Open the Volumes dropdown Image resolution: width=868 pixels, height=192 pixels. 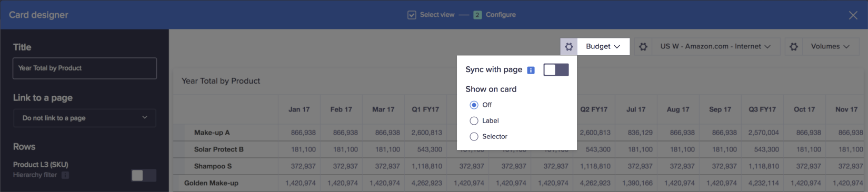click(830, 46)
